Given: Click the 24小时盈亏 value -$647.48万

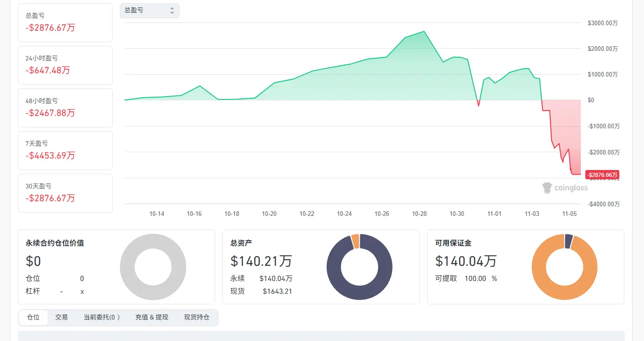Looking at the screenshot, I should point(48,70).
